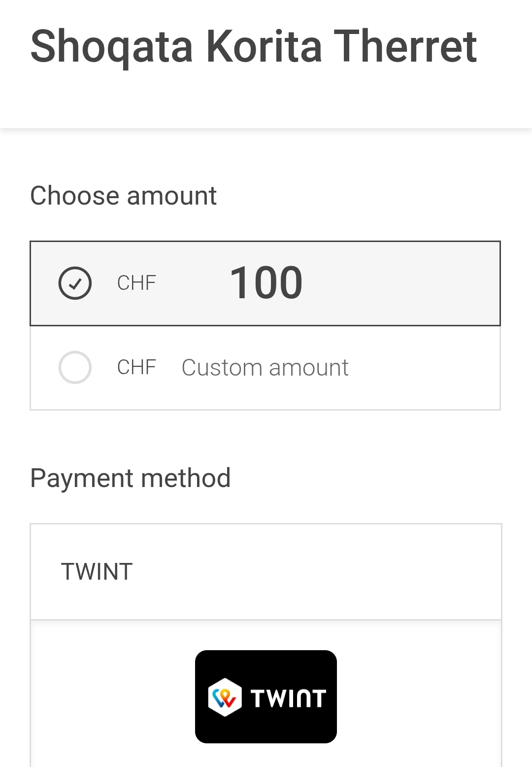Select the checked CHF 100 radio button
Viewport: 532px width, 767px height.
point(75,283)
